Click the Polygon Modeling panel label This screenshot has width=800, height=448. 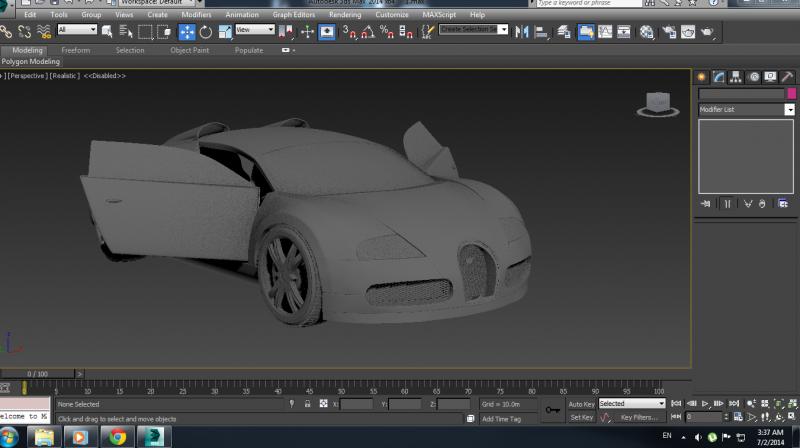[x=31, y=62]
